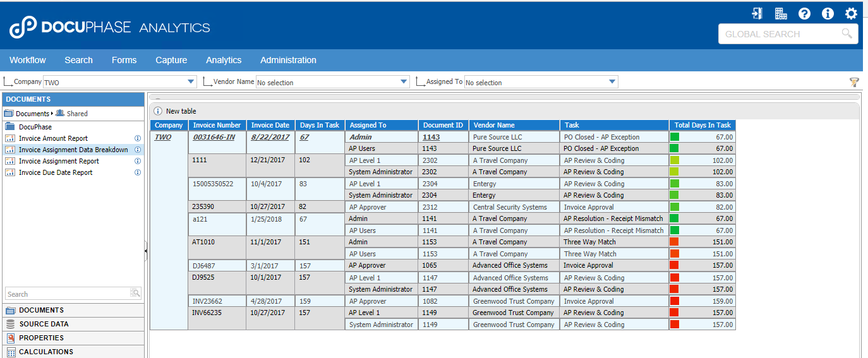Click the Assigned To column header
The width and height of the screenshot is (868, 358).
coord(382,125)
